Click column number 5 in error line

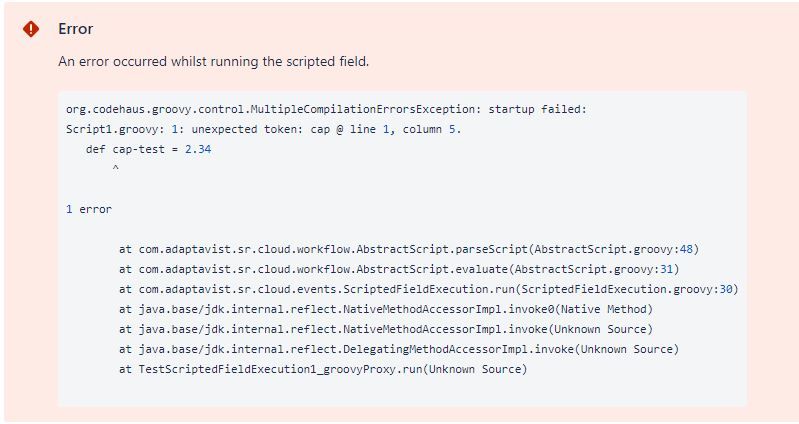click(x=452, y=129)
